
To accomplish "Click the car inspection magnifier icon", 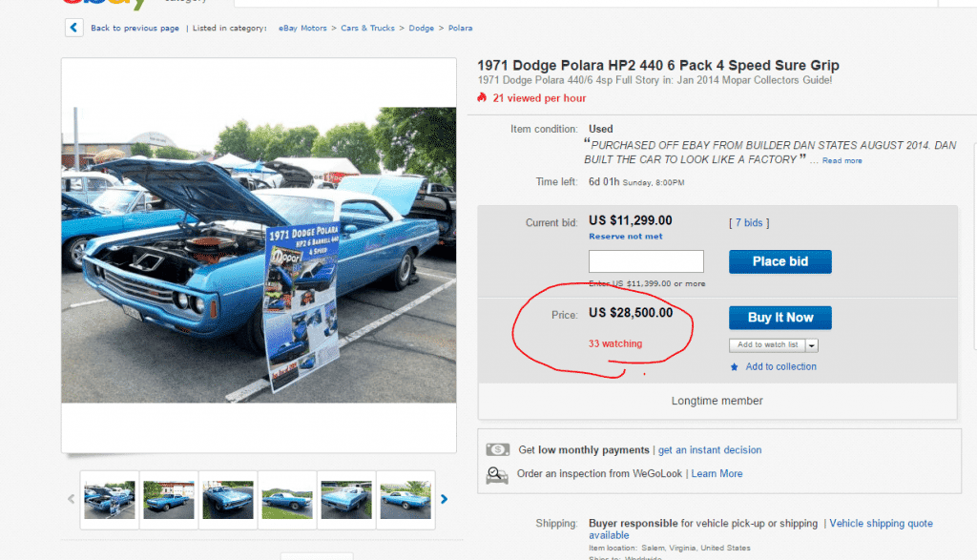I will [497, 473].
